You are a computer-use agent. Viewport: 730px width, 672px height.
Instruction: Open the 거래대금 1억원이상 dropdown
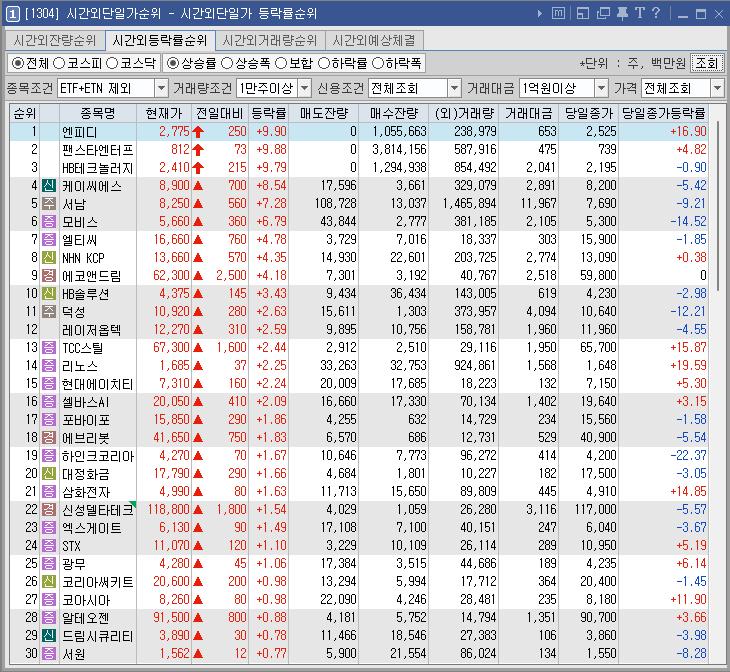click(602, 88)
